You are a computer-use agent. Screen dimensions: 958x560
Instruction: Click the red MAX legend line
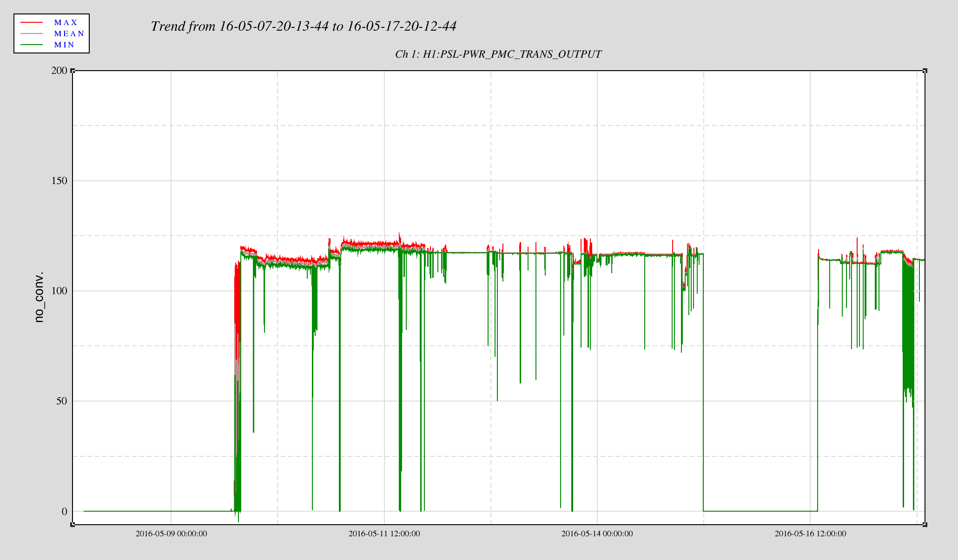(x=32, y=22)
